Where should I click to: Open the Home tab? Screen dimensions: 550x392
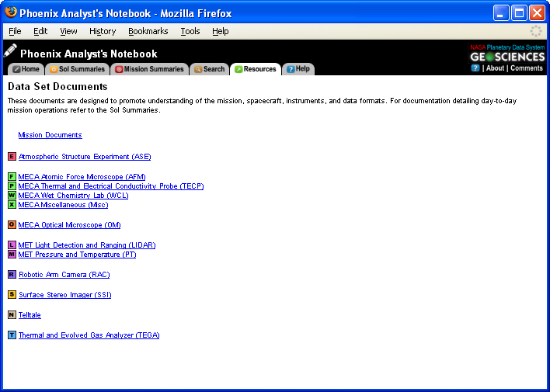pyautogui.click(x=26, y=69)
